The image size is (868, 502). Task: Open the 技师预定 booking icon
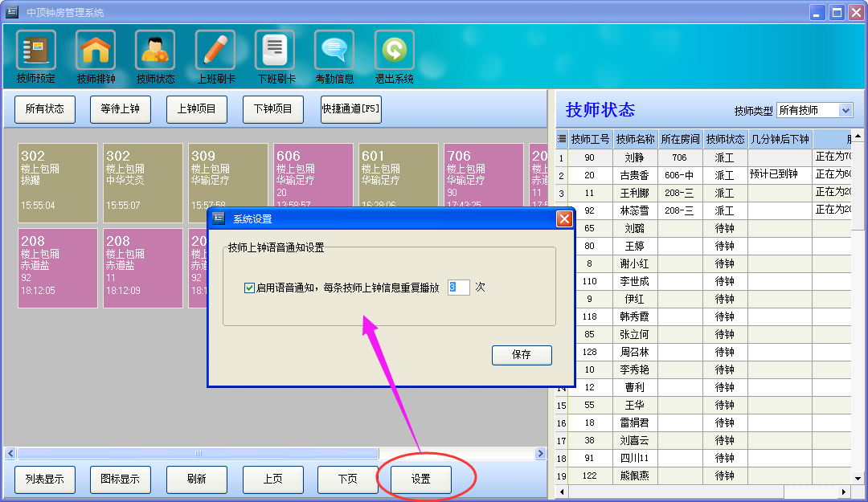click(x=36, y=51)
